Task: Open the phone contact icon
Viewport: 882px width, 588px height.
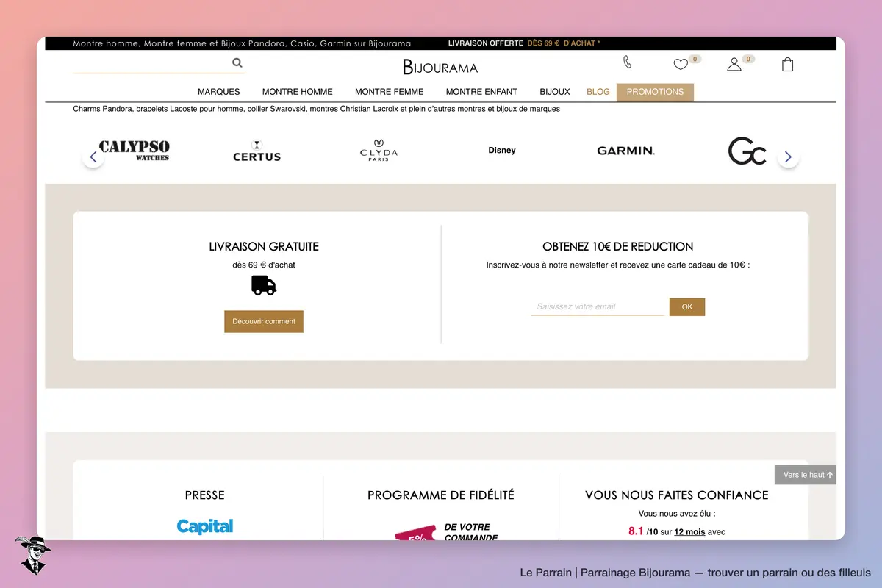Action: 627,62
